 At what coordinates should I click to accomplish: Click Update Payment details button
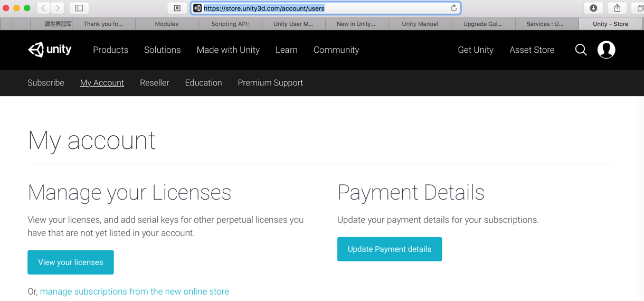coord(390,249)
